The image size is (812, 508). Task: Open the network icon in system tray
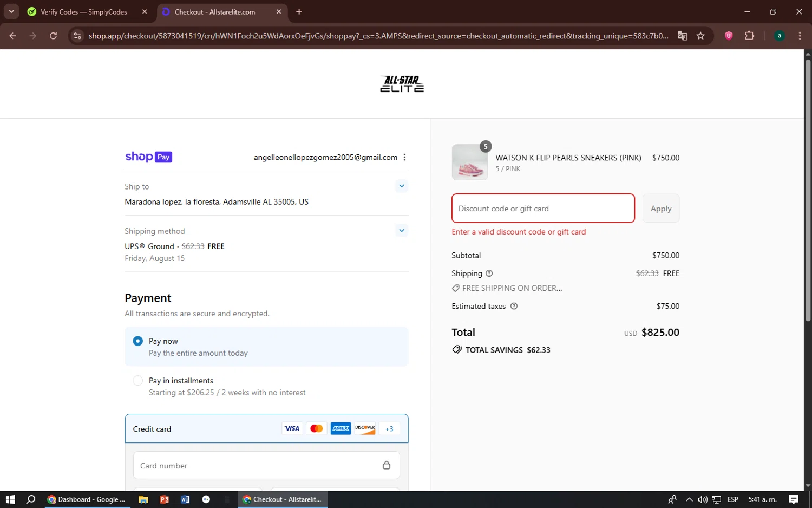[716, 499]
